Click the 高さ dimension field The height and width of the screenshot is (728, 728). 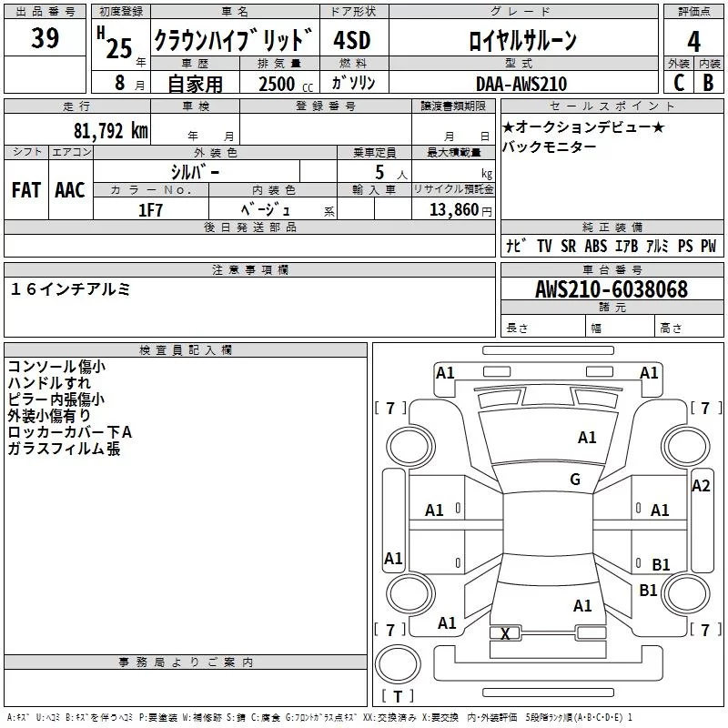pyautogui.click(x=689, y=328)
